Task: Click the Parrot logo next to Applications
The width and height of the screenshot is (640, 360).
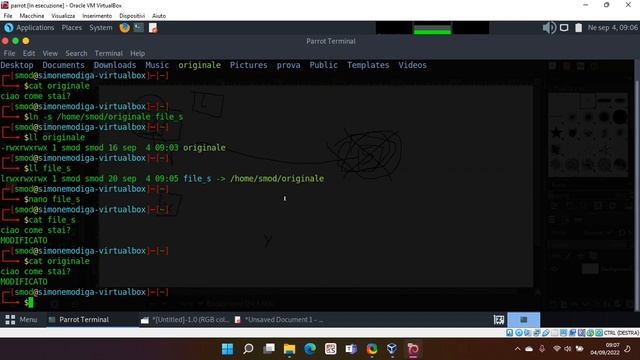Action: [9, 28]
